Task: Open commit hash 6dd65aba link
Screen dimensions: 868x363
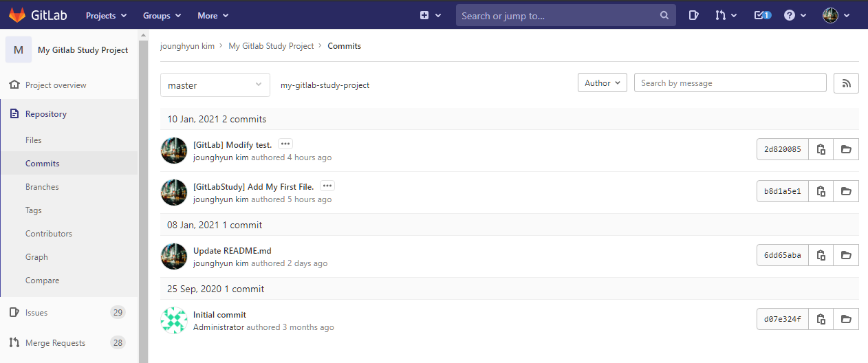Action: pyautogui.click(x=783, y=255)
